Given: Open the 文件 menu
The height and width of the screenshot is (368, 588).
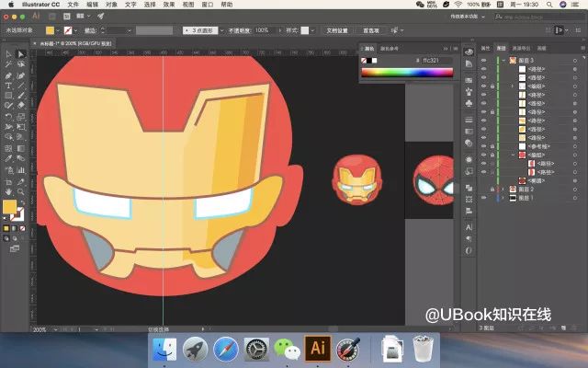Looking at the screenshot, I should (73, 5).
